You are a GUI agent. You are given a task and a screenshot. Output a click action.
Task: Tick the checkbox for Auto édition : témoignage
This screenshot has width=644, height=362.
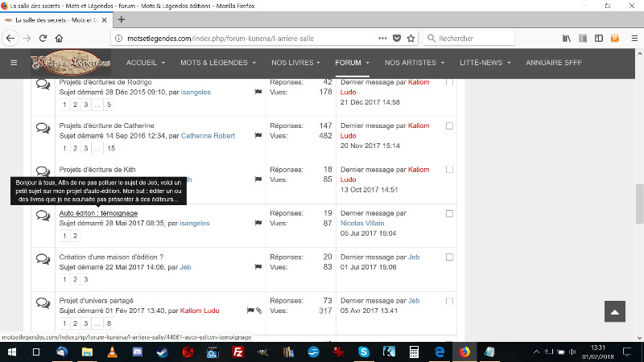click(x=449, y=213)
